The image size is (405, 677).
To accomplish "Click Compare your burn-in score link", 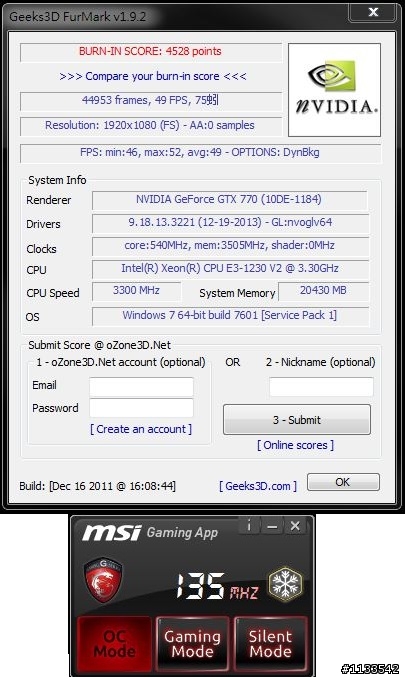I will [x=153, y=76].
